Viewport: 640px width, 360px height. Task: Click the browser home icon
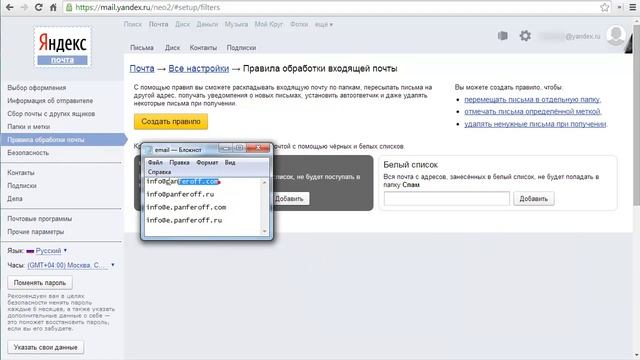(x=53, y=7)
